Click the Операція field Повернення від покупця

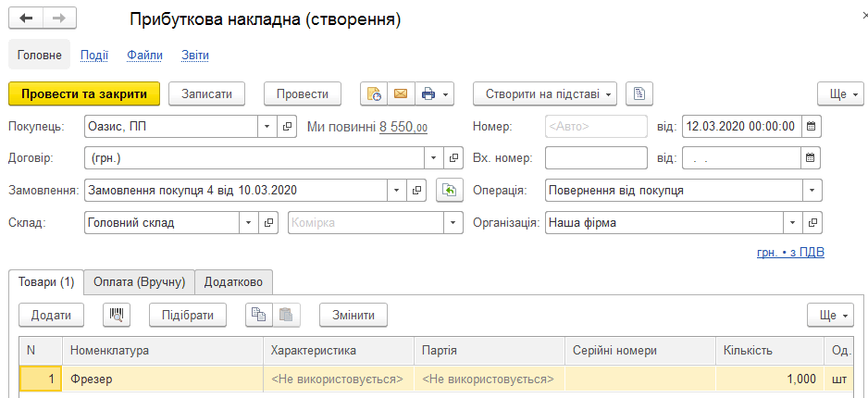674,191
